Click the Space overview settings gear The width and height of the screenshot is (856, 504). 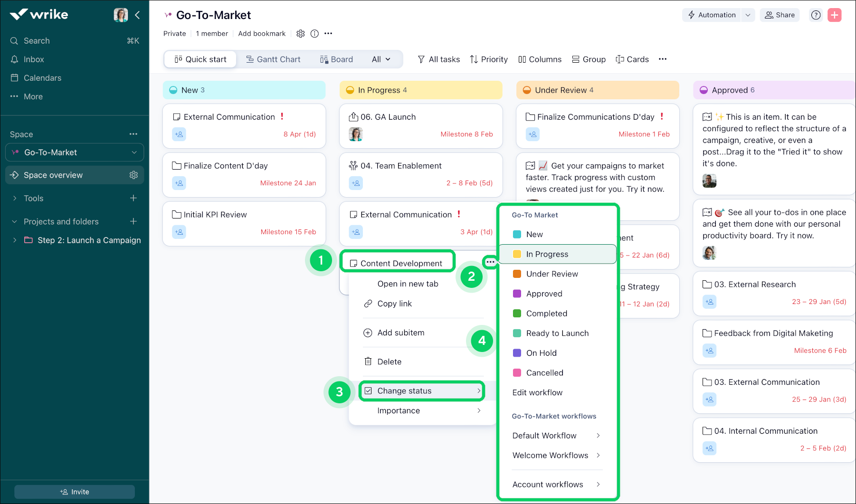pyautogui.click(x=133, y=175)
